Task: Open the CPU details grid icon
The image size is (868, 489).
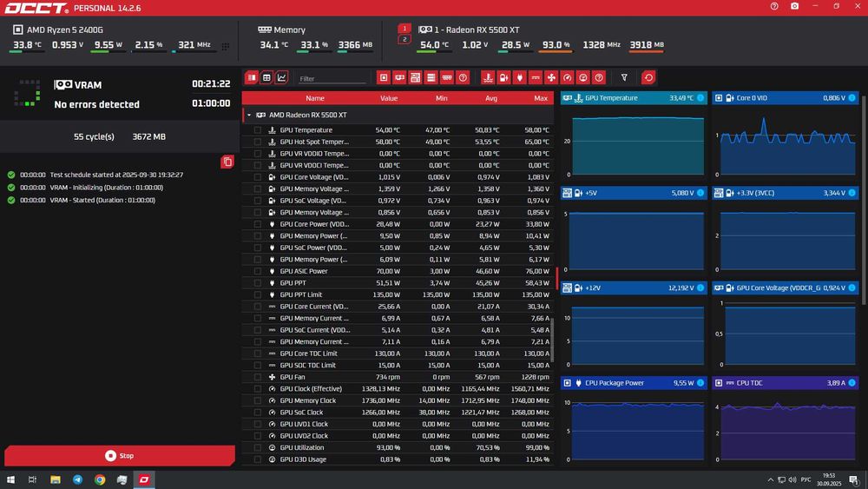Action: point(226,47)
